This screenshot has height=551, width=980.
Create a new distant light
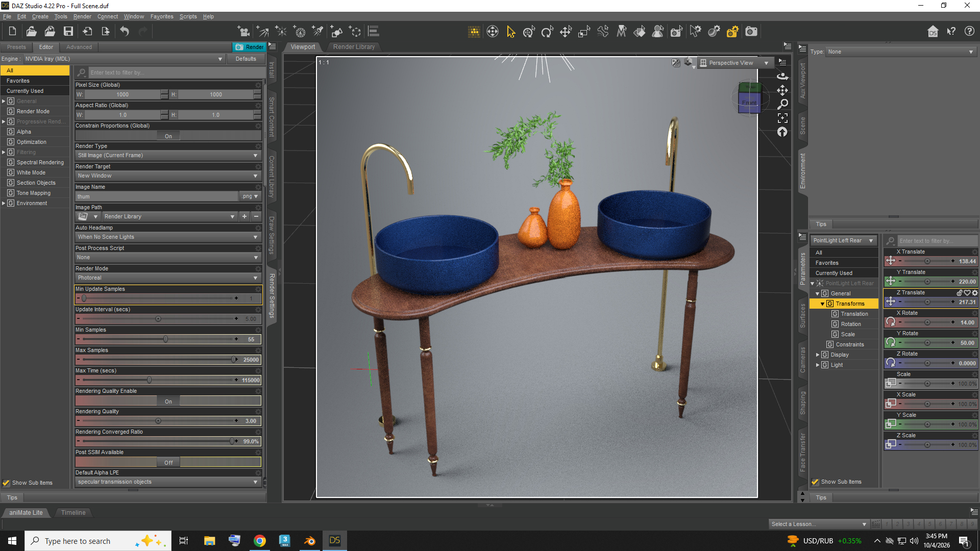pos(262,32)
